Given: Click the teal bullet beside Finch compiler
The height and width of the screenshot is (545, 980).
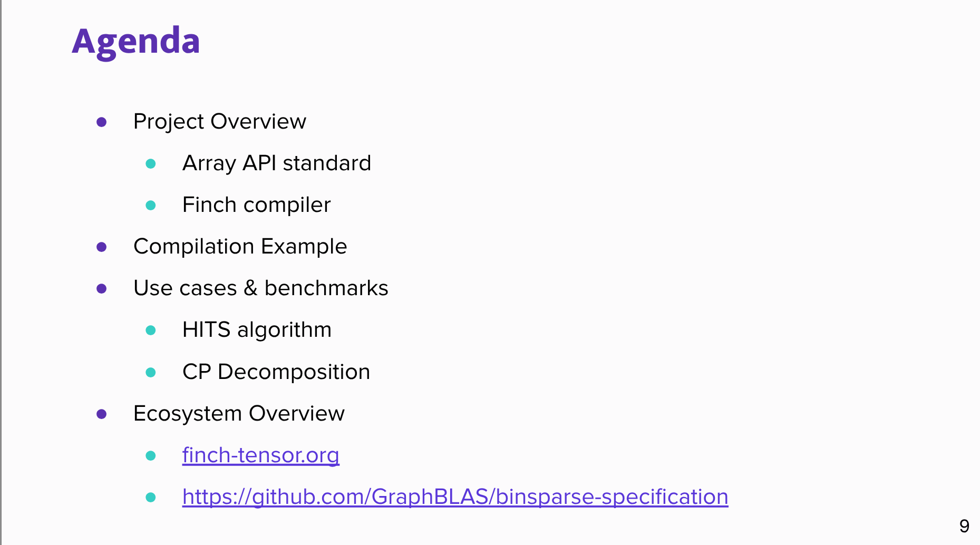Looking at the screenshot, I should [x=151, y=206].
